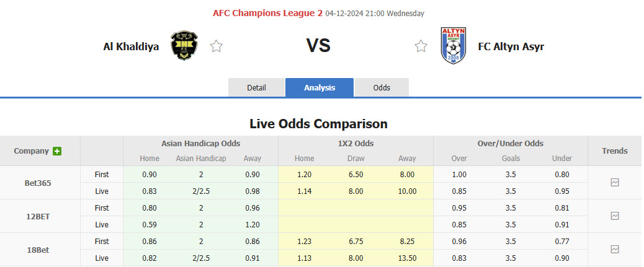Image resolution: width=644 pixels, height=267 pixels.
Task: Add a company with the green plus icon
Action: coord(57,151)
